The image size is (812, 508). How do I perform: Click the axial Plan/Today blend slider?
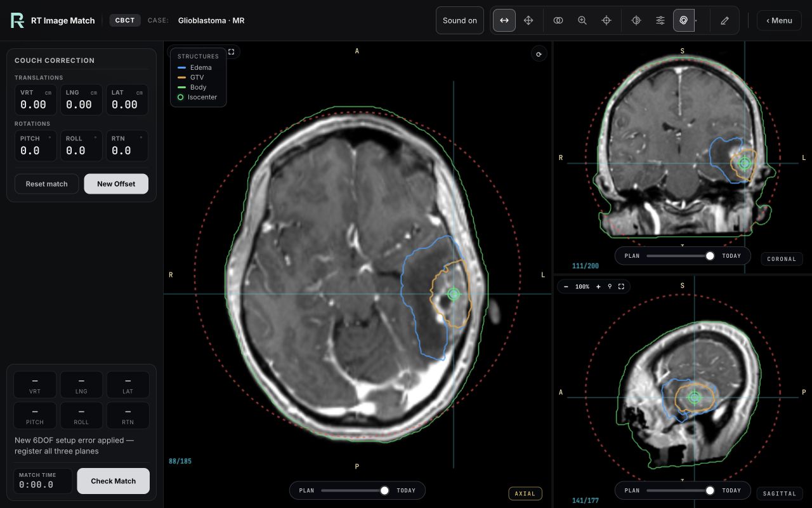pos(355,490)
